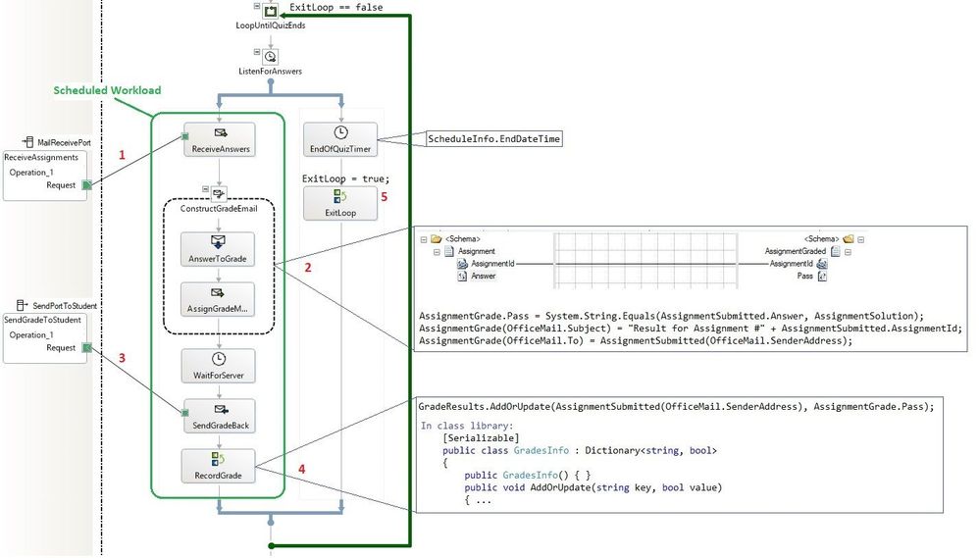Select Operation_1 under ReceiveAssignments

31,173
